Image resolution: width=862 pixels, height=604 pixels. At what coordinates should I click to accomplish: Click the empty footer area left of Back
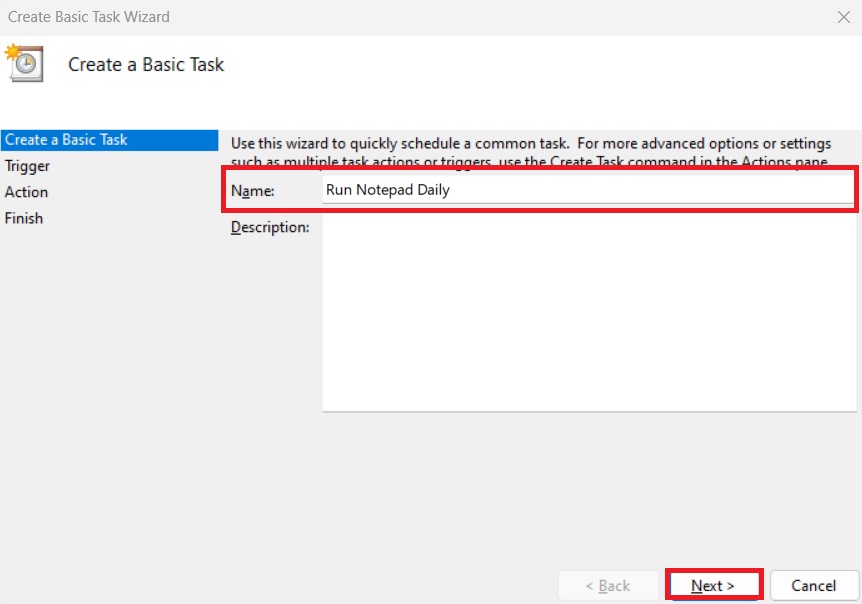300,585
